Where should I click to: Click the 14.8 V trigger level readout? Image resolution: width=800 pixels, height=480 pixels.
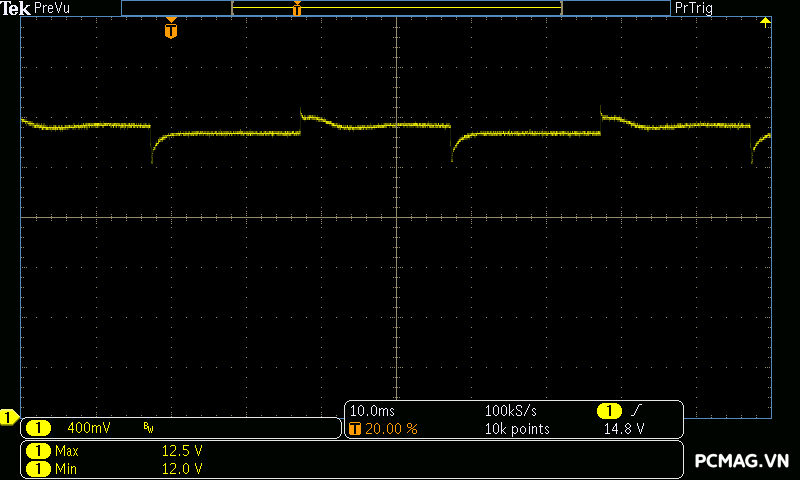(624, 428)
